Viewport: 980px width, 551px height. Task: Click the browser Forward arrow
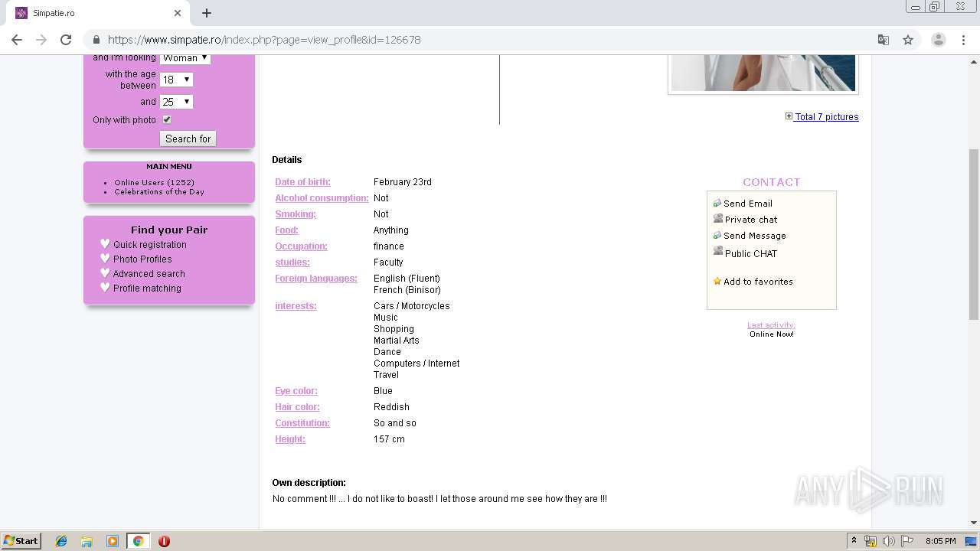41,40
